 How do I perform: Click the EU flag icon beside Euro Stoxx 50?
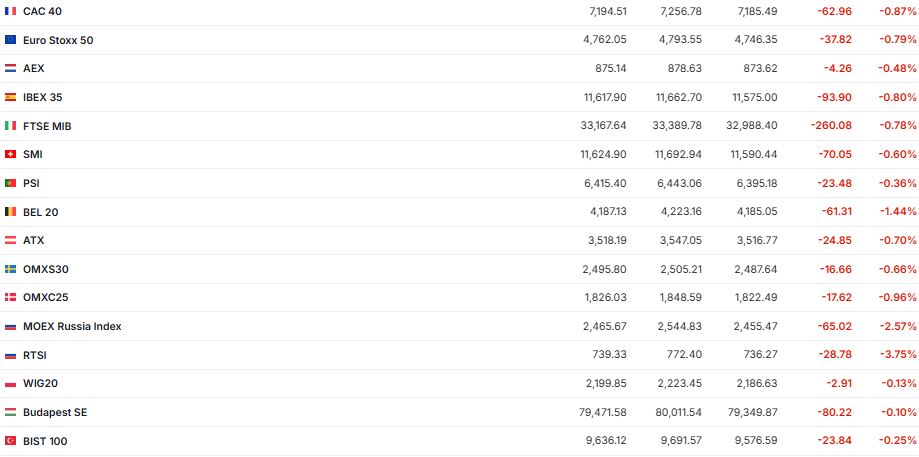(10, 39)
